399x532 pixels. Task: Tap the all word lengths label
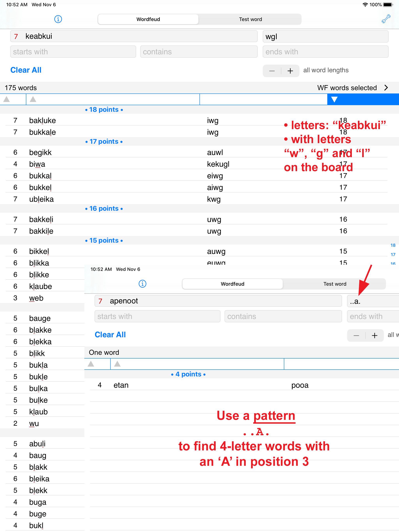[x=326, y=70]
